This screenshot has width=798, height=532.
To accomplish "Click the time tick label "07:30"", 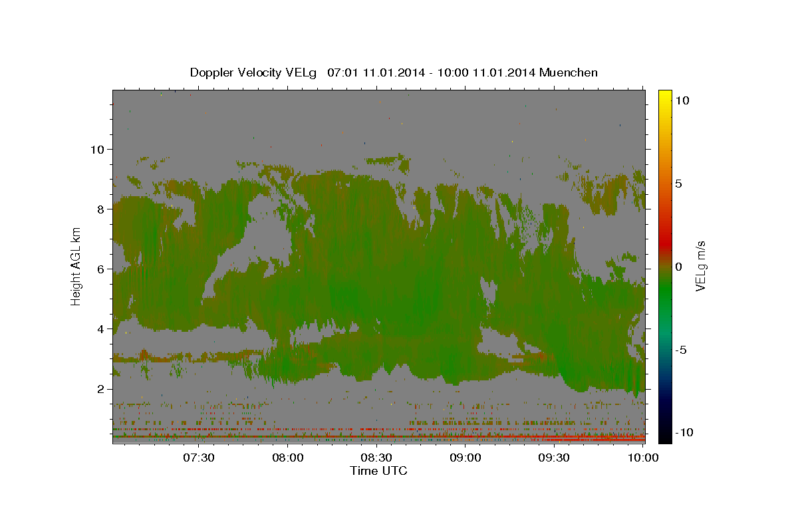I will coord(199,458).
